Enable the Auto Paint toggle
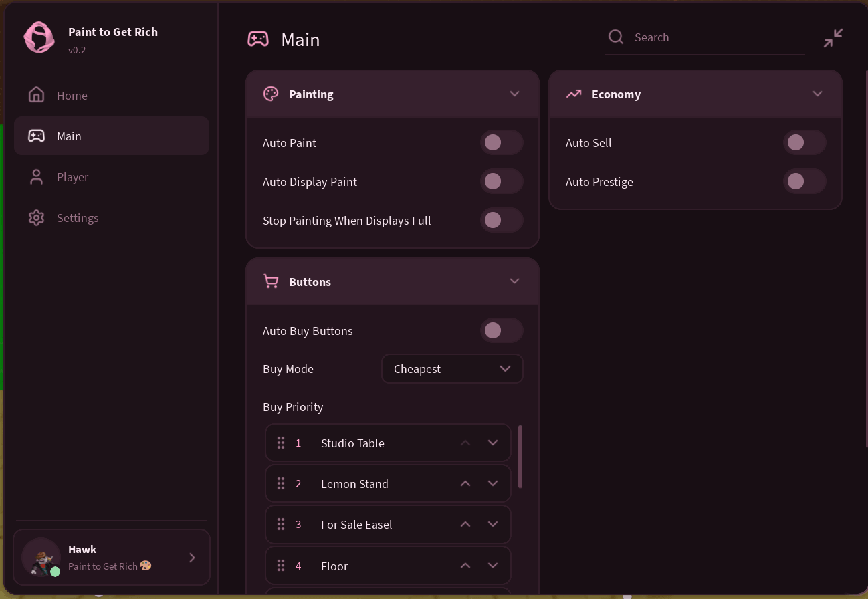The image size is (868, 599). click(502, 142)
